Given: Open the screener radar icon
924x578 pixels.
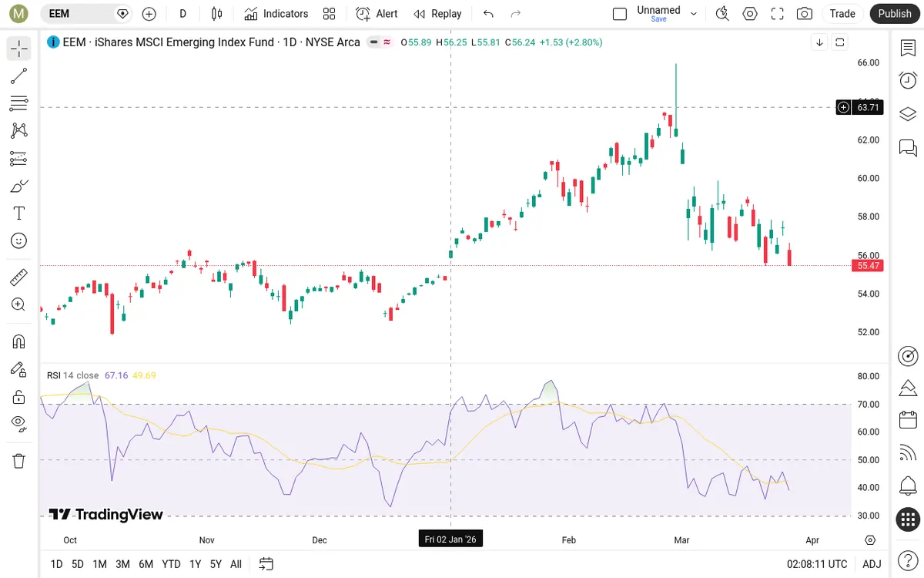Looking at the screenshot, I should pyautogui.click(x=908, y=355).
